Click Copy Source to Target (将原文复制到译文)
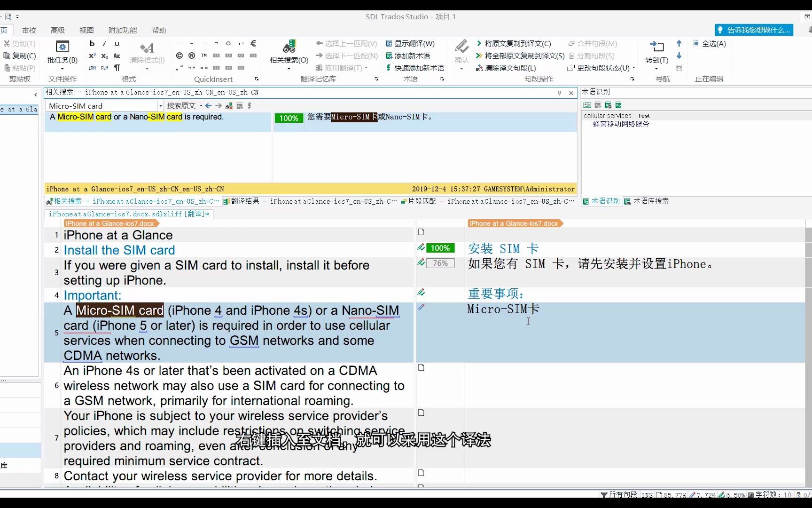This screenshot has height=508, width=812. click(x=513, y=43)
